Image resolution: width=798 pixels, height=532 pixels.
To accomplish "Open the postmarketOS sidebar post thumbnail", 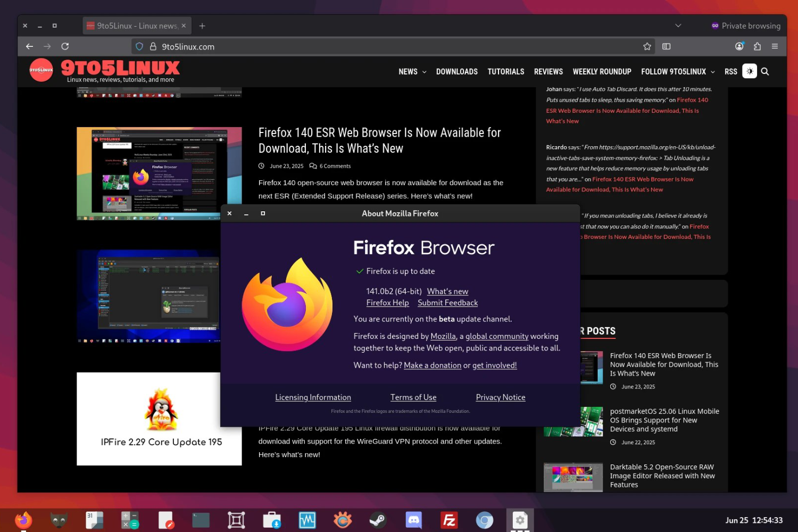I will 573,422.
